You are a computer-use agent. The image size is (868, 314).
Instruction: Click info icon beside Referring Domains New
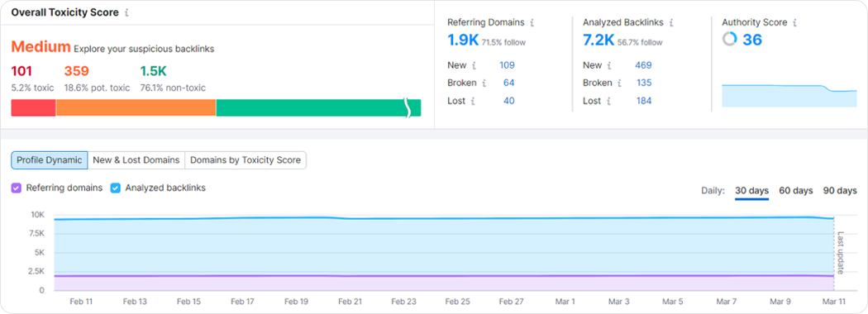pos(475,65)
